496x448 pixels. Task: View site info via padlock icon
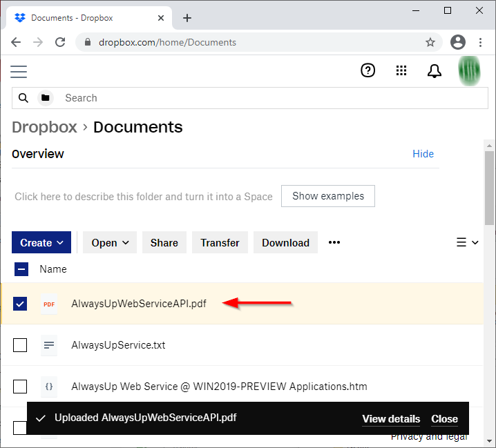[x=88, y=42]
